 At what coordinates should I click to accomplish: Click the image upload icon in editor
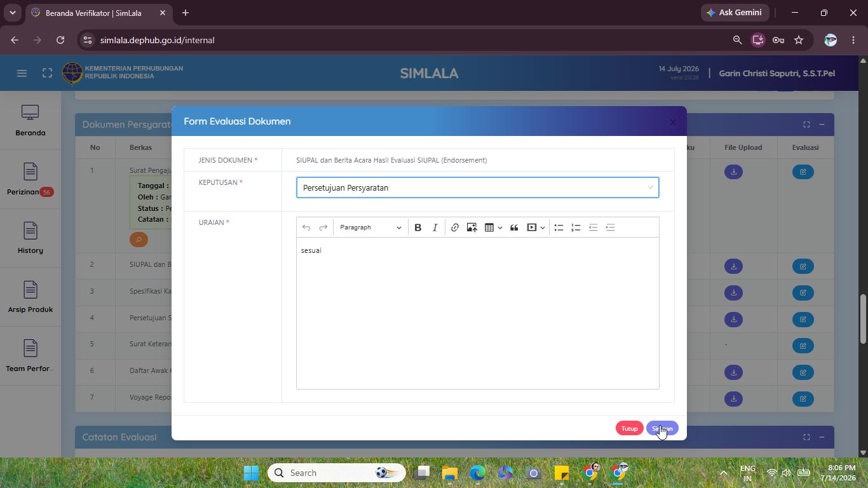click(x=471, y=227)
